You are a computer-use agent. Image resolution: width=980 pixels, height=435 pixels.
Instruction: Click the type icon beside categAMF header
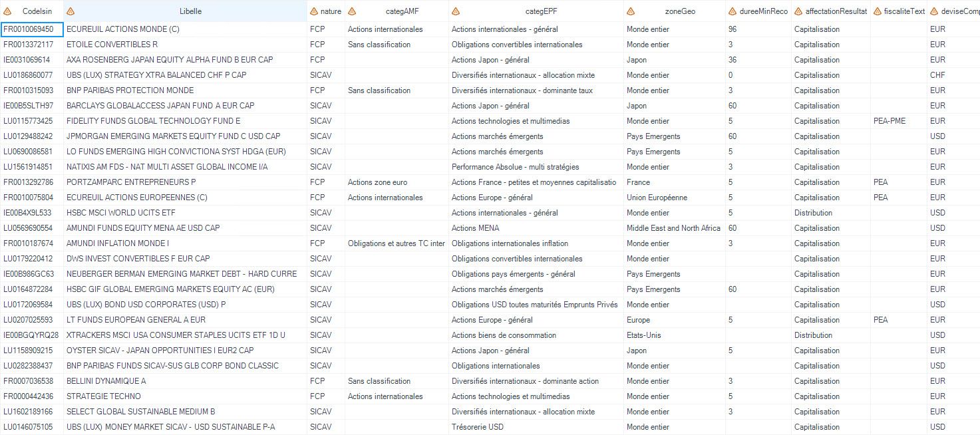(x=352, y=11)
